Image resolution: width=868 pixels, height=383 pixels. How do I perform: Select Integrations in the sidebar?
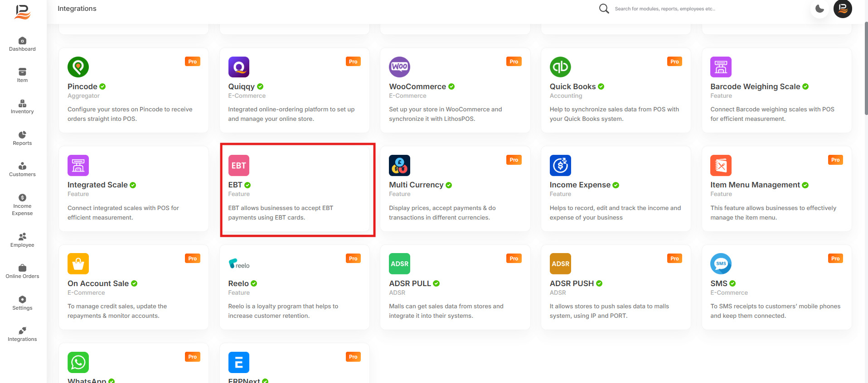(22, 335)
